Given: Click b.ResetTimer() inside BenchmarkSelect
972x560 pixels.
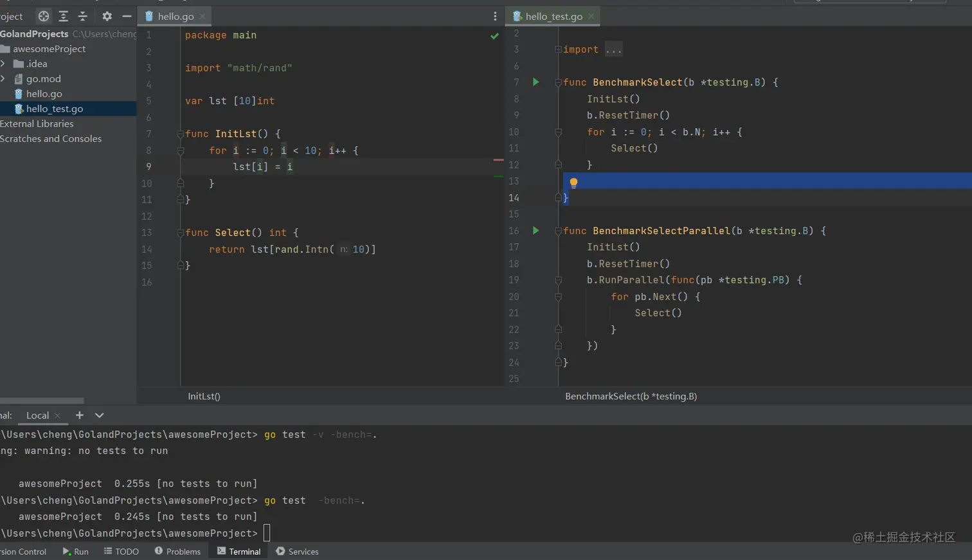Looking at the screenshot, I should [x=628, y=115].
